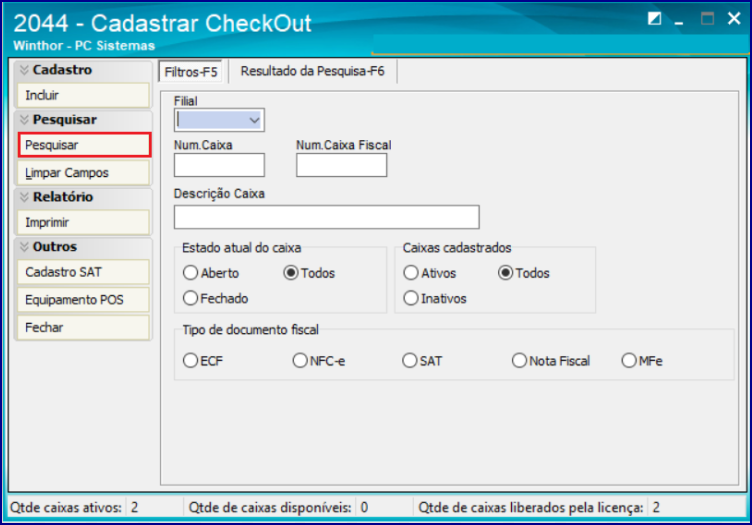752x525 pixels.
Task: Clear fields with Limpar Campos
Action: 83,173
